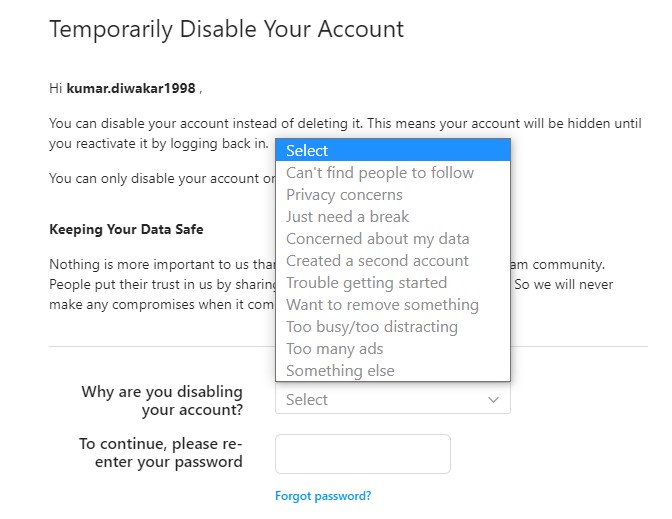672x519 pixels.
Task: Click the chevron arrow on reason dropdown
Action: (x=493, y=400)
